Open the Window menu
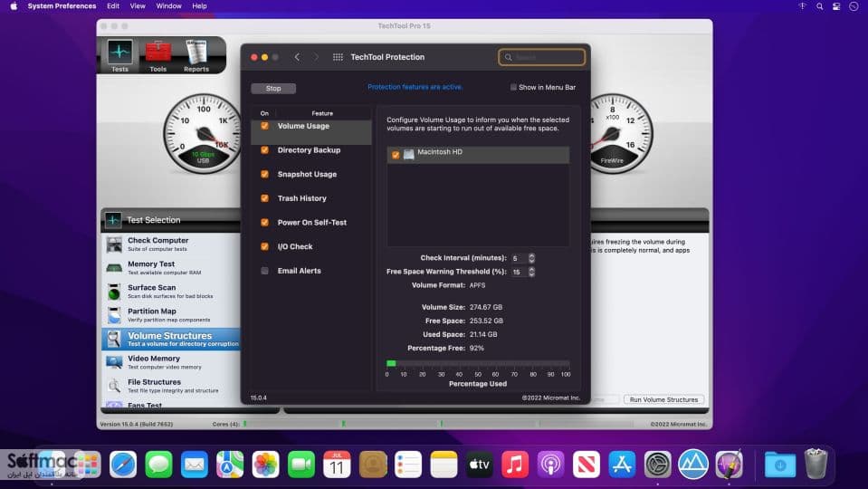The image size is (868, 489). pyautogui.click(x=168, y=6)
